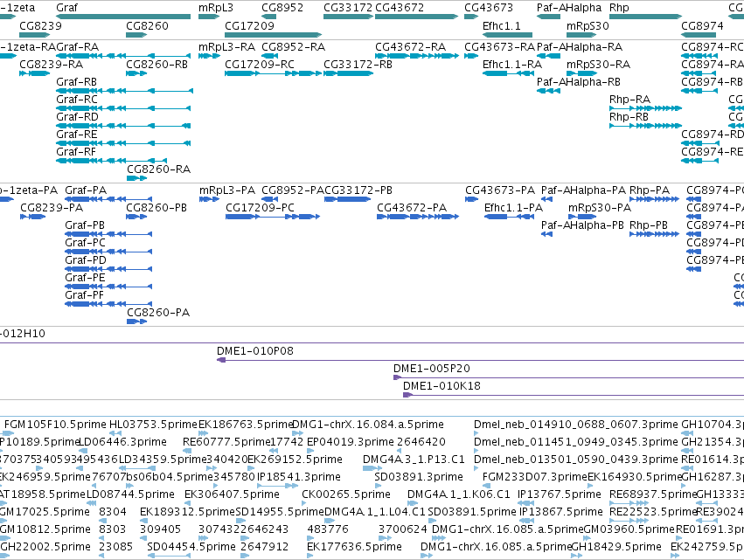Click the DME1-005P20 BAC label
This screenshot has width=744, height=560.
pos(432,369)
